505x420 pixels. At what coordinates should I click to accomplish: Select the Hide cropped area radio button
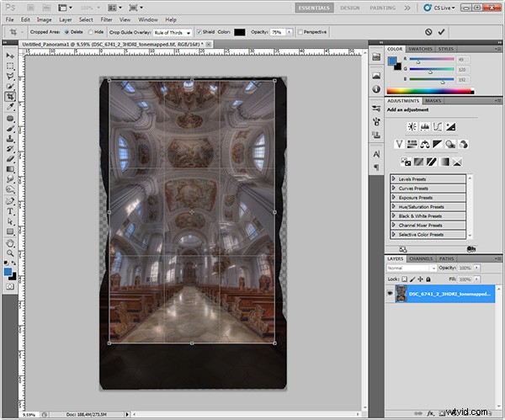tap(91, 32)
